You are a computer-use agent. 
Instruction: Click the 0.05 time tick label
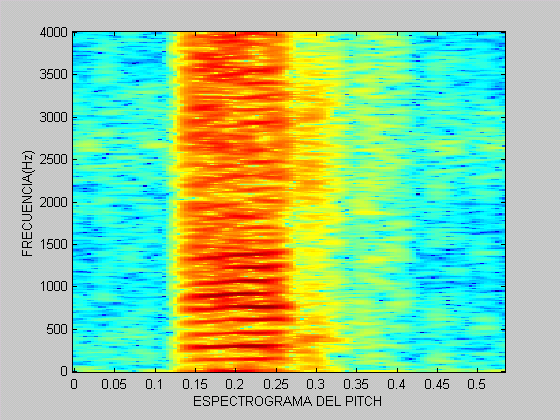point(114,384)
